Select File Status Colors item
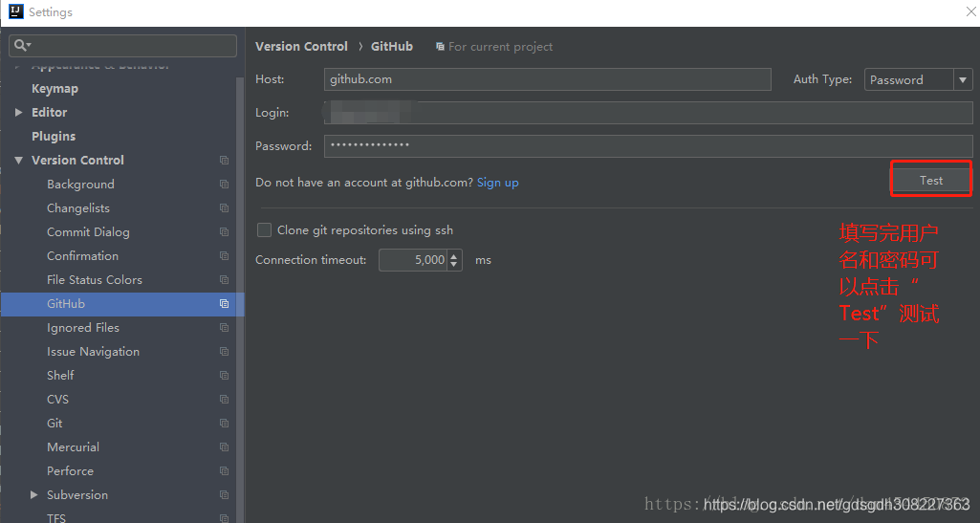This screenshot has height=523, width=980. click(95, 280)
